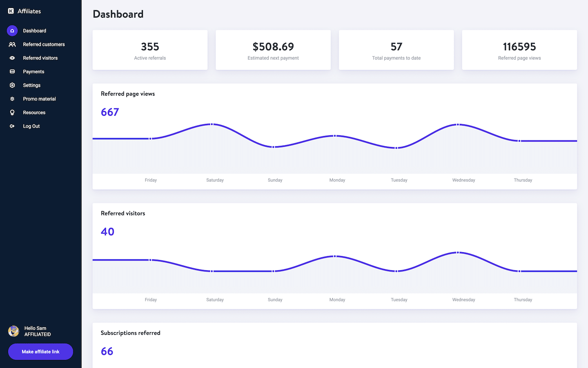Click the 116595 Referred page views card
The width and height of the screenshot is (588, 368).
tap(519, 50)
